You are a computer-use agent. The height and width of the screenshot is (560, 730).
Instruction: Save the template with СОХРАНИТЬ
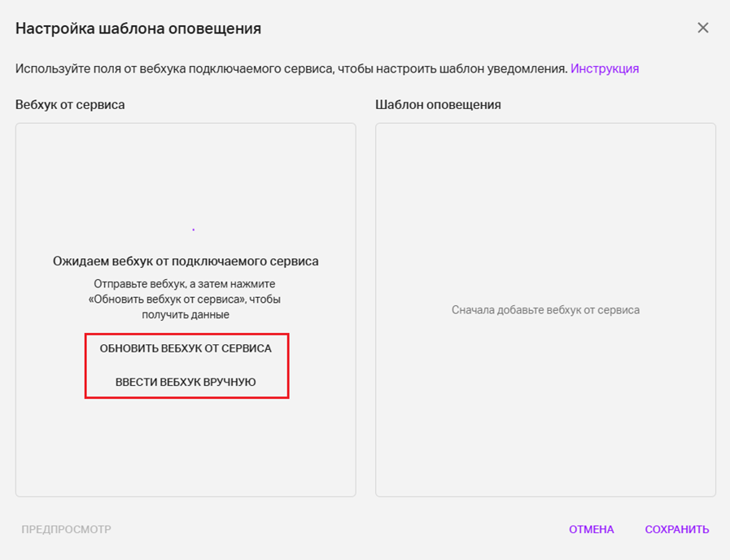click(677, 530)
